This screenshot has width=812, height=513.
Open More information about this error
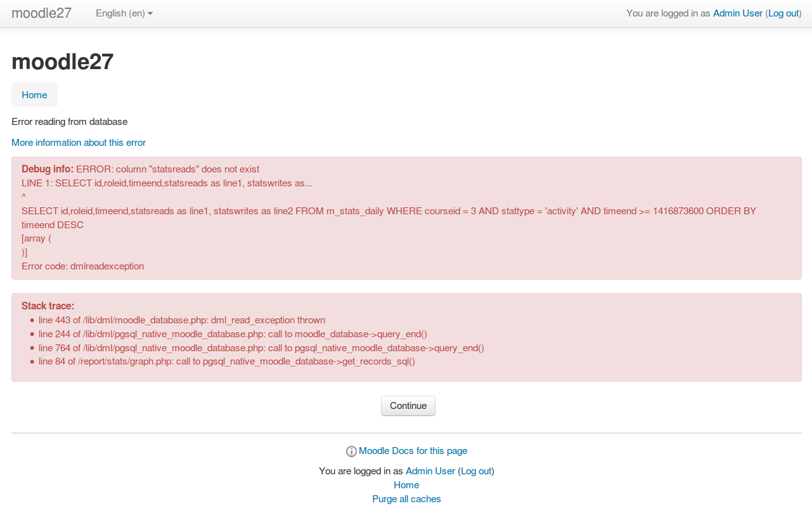pos(79,143)
